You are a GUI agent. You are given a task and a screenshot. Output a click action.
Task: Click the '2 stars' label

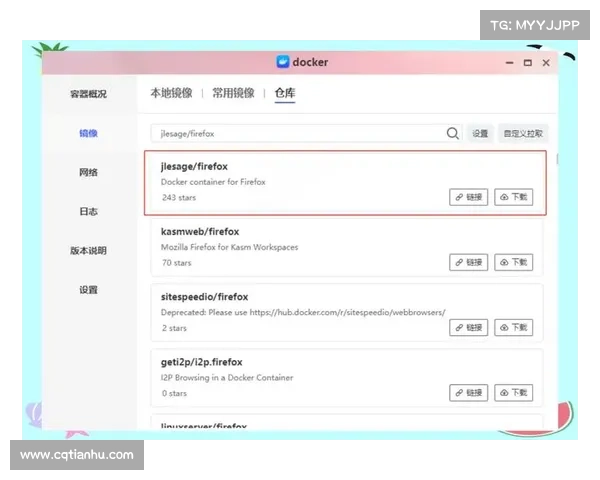pyautogui.click(x=174, y=328)
